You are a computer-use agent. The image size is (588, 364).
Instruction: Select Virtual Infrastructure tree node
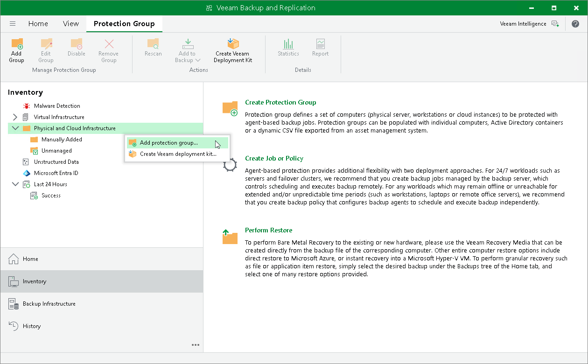click(x=59, y=117)
